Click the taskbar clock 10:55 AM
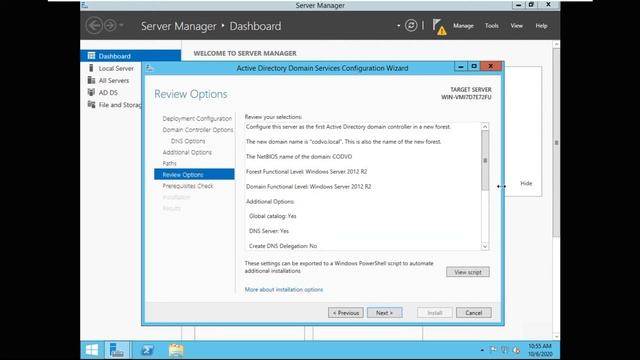Viewport: 640px width, 360px height. 540,350
